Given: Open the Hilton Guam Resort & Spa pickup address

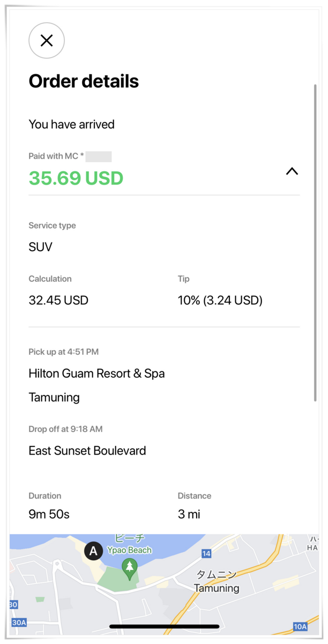Looking at the screenshot, I should (x=97, y=374).
